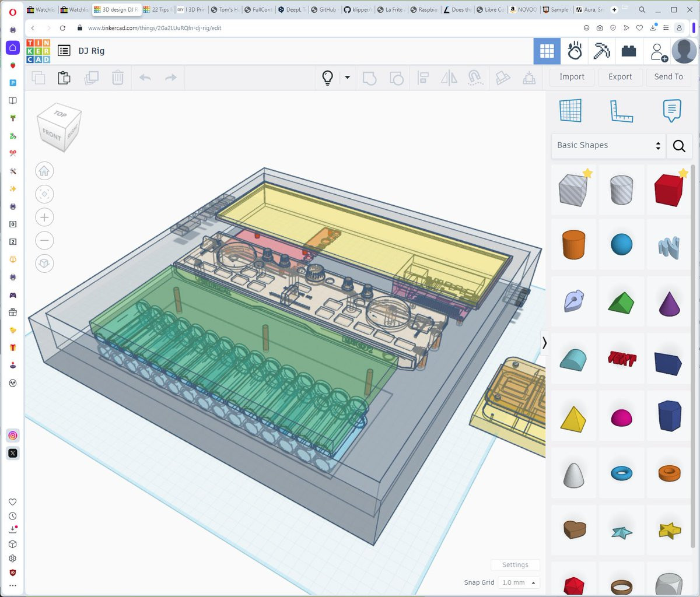This screenshot has height=597, width=700.
Task: Select the Scribble shape
Action: (668, 247)
